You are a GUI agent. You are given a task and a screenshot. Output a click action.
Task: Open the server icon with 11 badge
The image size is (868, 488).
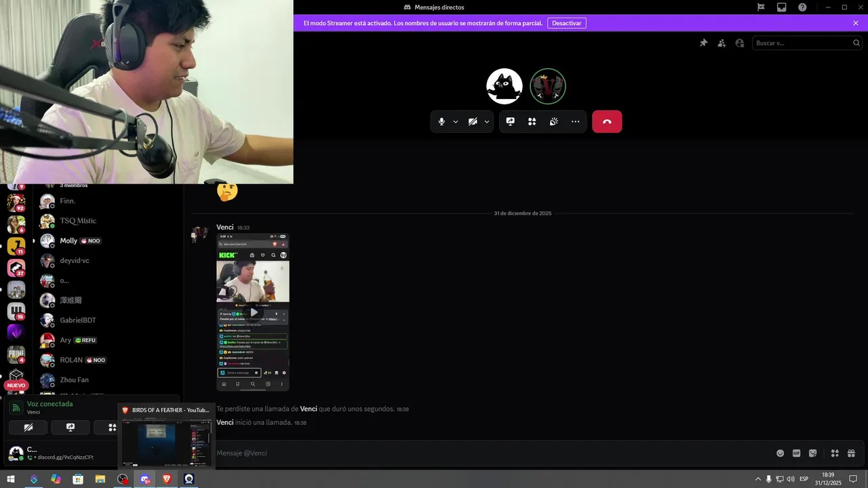pyautogui.click(x=16, y=246)
